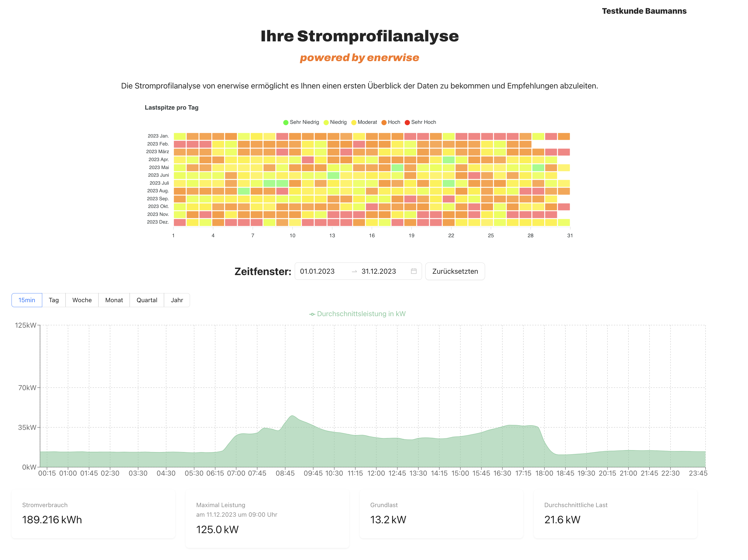
Task: Click the 2023 Dez. heatmap row label
Action: pos(158,222)
